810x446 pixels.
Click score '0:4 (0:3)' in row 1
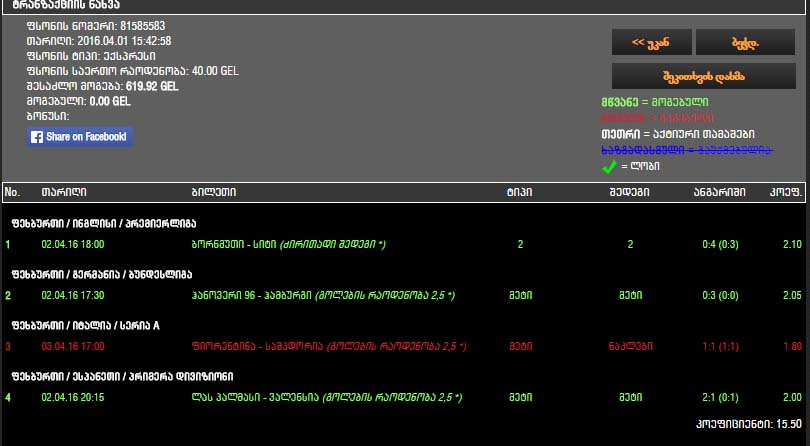720,244
